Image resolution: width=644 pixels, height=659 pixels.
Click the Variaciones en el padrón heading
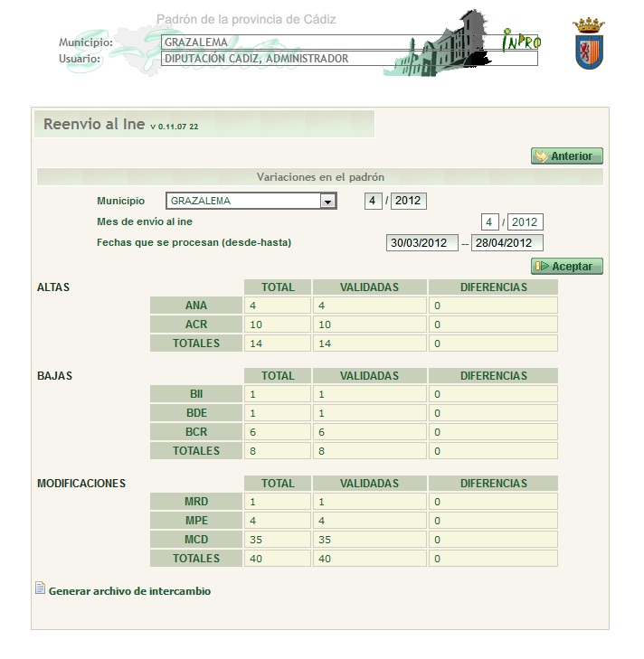click(320, 177)
